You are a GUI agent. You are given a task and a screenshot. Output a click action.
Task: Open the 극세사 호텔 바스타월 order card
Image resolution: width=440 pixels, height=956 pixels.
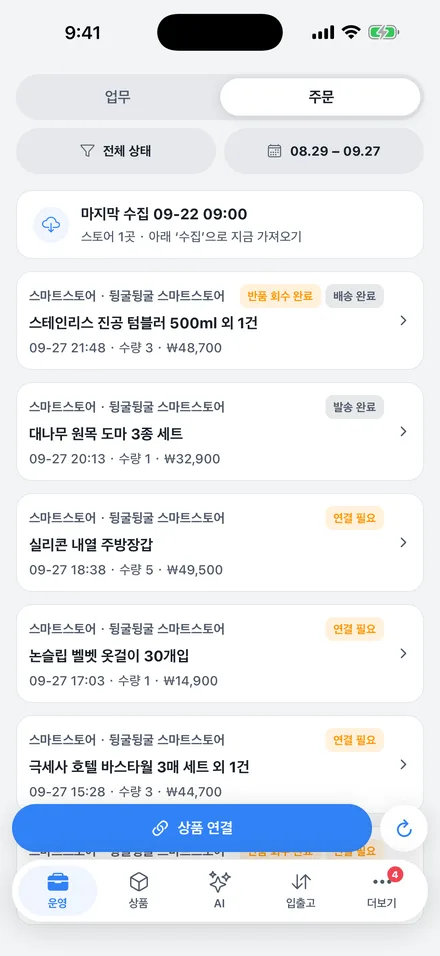tap(220, 765)
